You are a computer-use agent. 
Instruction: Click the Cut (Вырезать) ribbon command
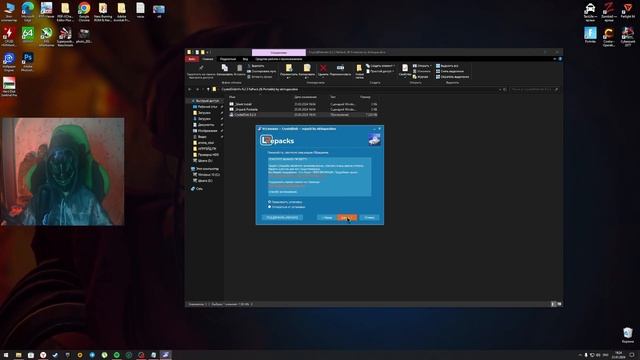pyautogui.click(x=256, y=66)
